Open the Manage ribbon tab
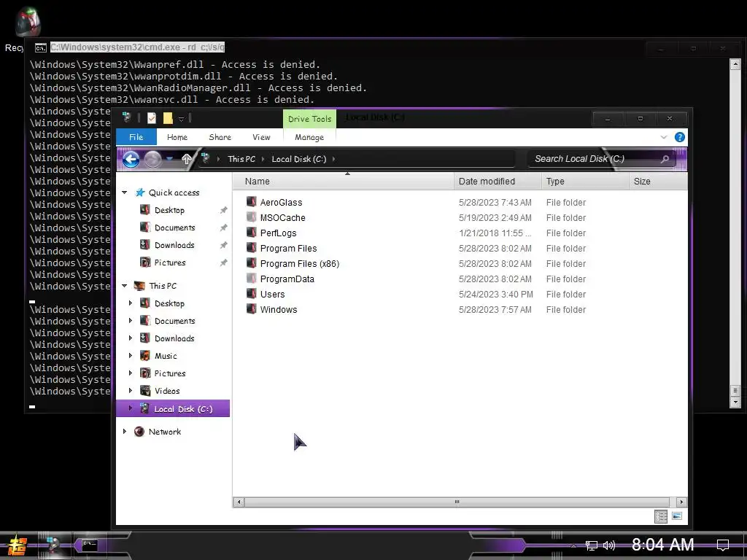 click(x=309, y=137)
